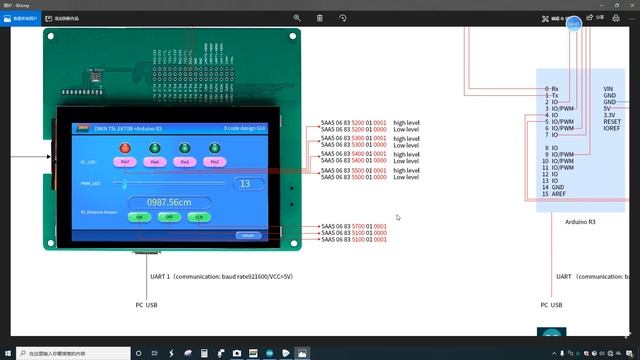Click the PWM value '13' box

[x=248, y=184]
